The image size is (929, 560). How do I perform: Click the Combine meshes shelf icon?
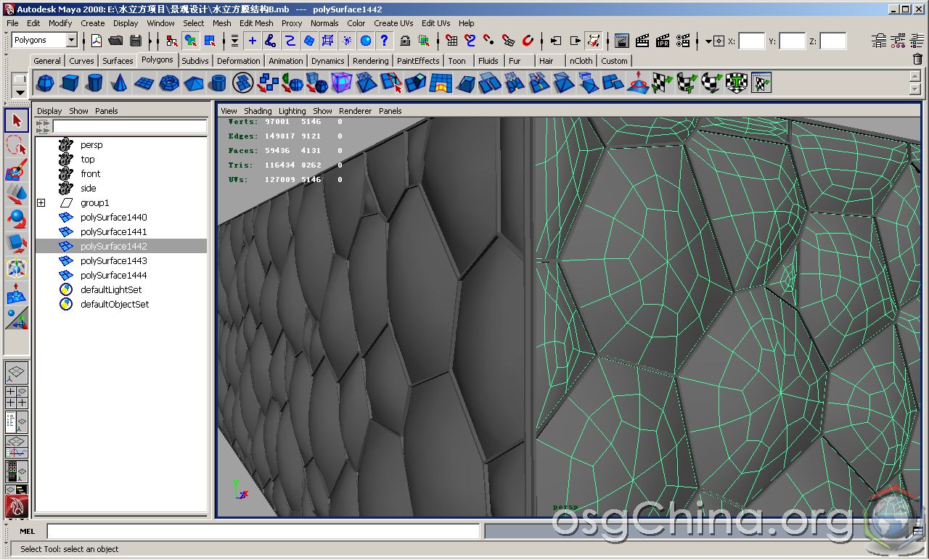point(243,83)
